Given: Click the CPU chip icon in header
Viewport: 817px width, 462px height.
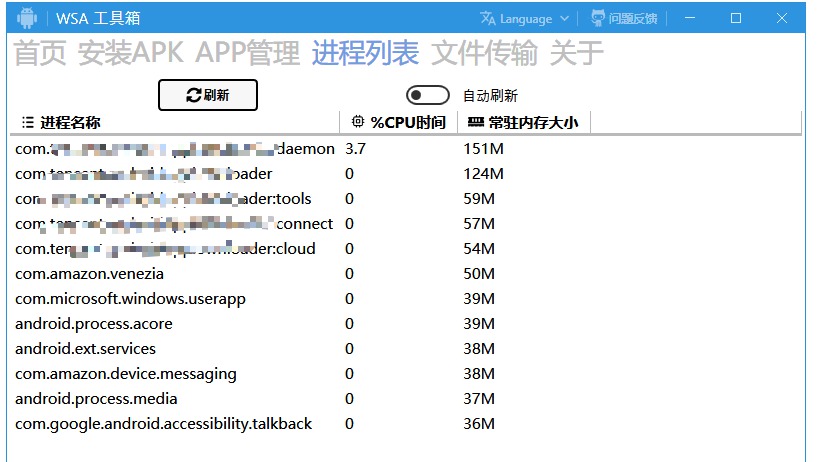Looking at the screenshot, I should click(x=358, y=122).
